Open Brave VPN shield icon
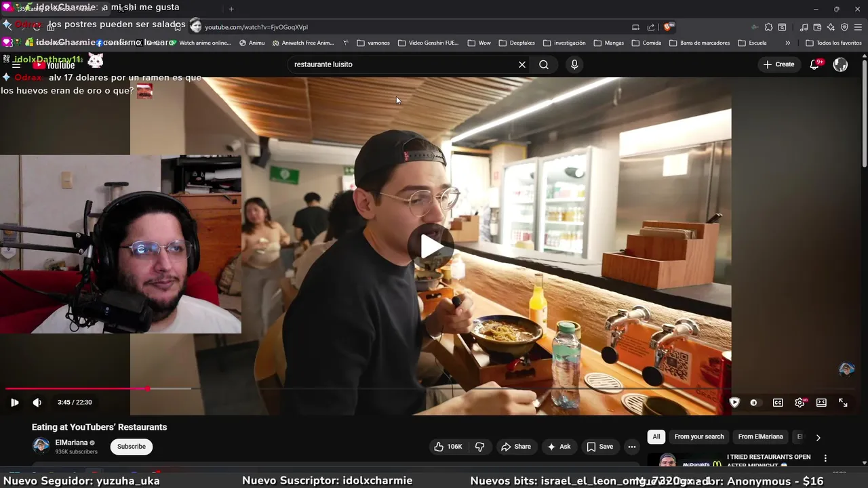868x488 pixels. [844, 27]
